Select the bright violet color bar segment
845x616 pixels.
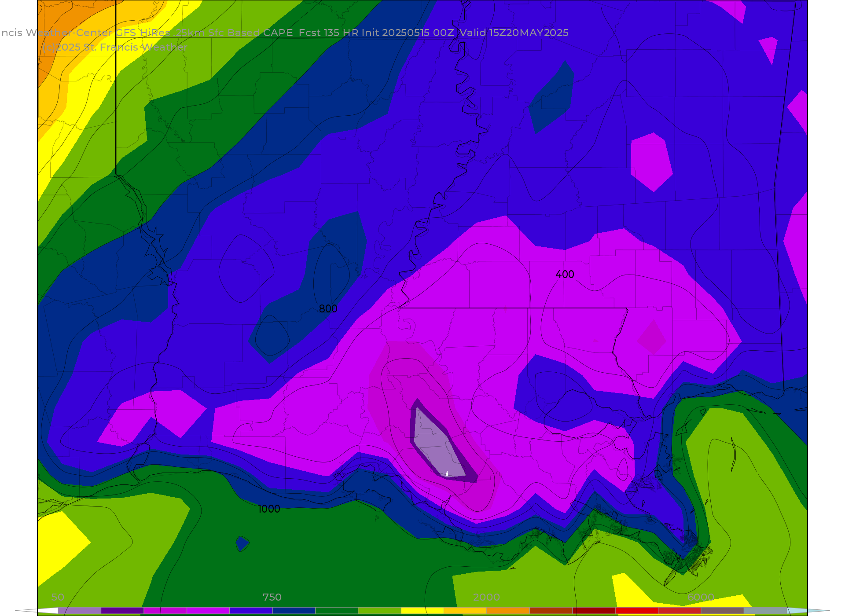(208, 611)
